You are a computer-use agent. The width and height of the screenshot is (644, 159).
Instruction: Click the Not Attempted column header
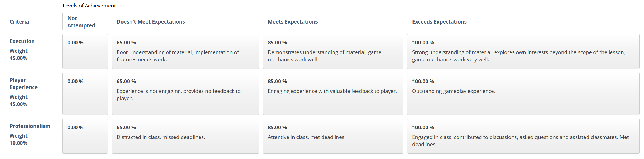point(81,22)
